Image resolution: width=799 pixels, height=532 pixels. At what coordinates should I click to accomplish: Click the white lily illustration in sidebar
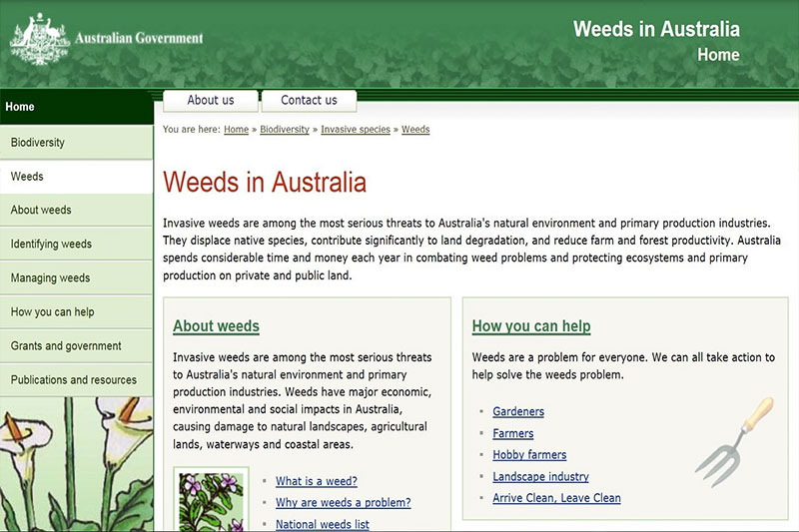pyautogui.click(x=76, y=464)
